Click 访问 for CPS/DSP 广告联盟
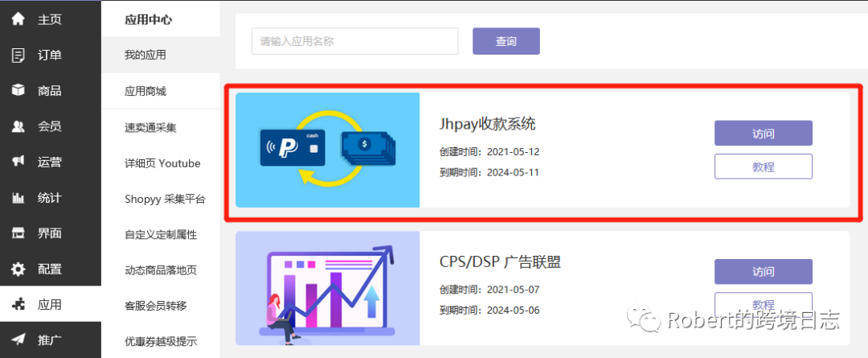 click(x=764, y=272)
